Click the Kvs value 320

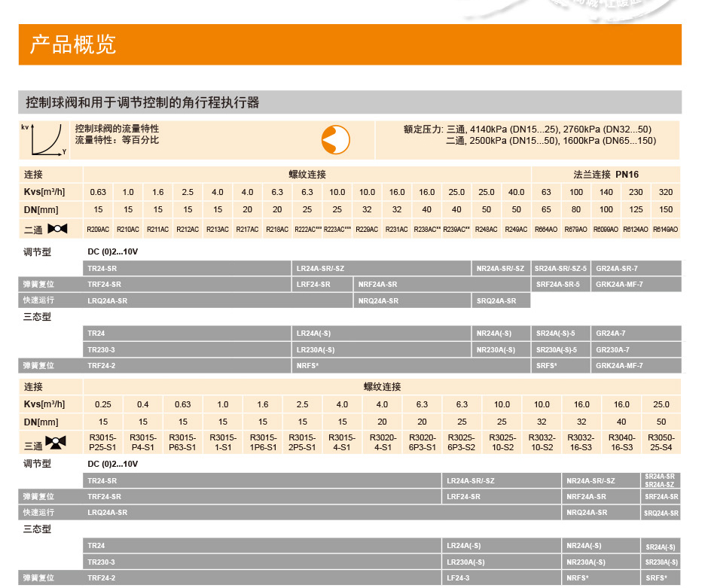click(666, 192)
